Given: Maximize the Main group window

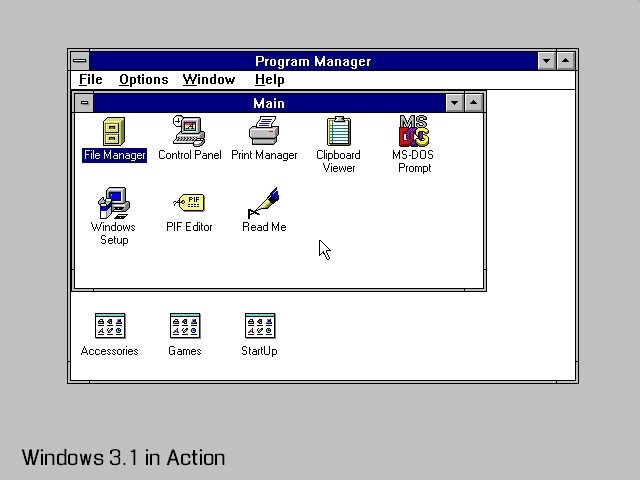Looking at the screenshot, I should coord(473,103).
